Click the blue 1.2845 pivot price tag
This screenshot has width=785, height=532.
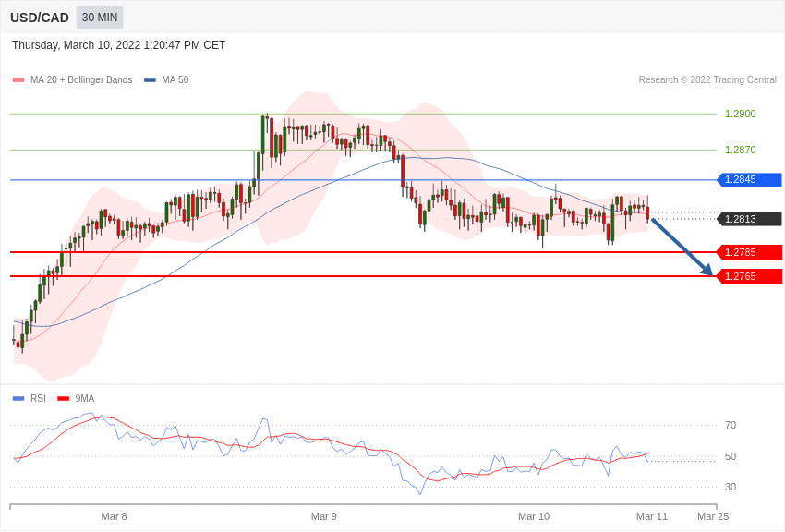(x=750, y=180)
